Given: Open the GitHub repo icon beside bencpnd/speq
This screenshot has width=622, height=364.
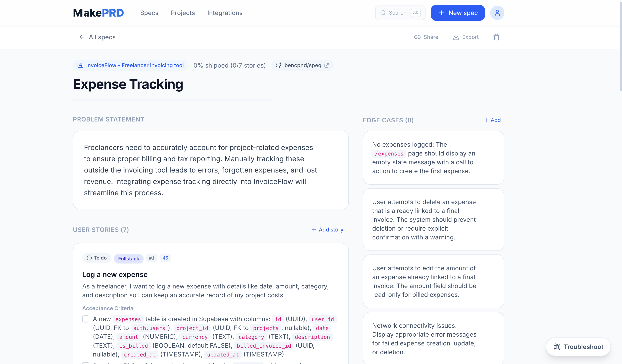Looking at the screenshot, I should (x=327, y=65).
